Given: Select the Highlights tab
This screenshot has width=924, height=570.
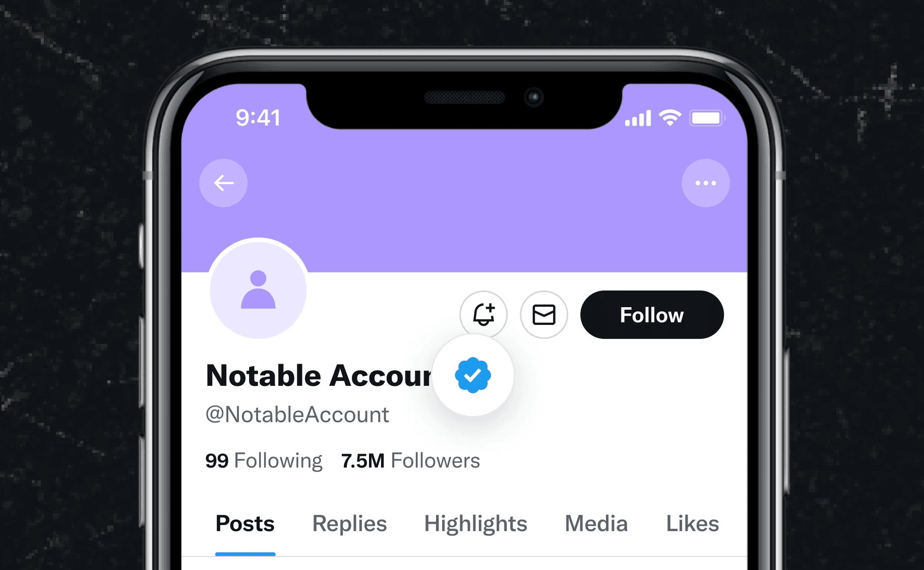Looking at the screenshot, I should pyautogui.click(x=475, y=524).
